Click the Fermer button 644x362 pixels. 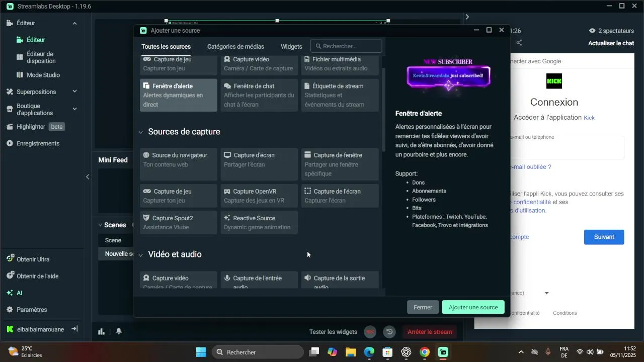click(423, 307)
